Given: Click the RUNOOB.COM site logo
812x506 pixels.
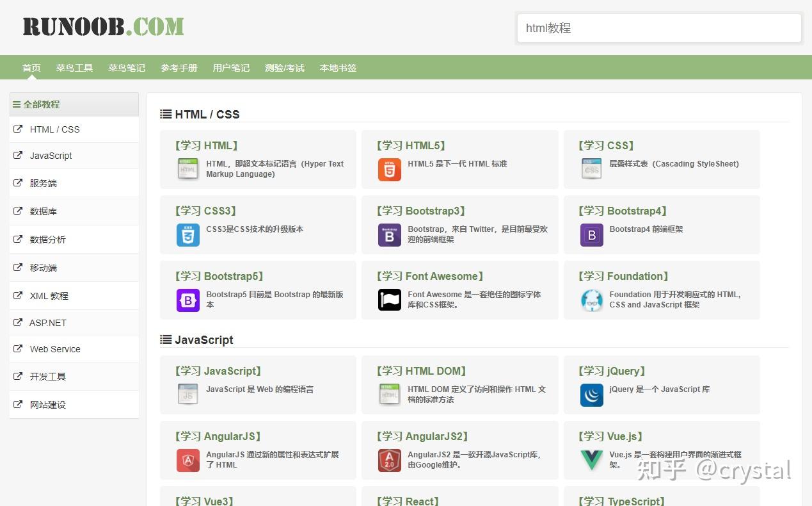Looking at the screenshot, I should pos(104,26).
